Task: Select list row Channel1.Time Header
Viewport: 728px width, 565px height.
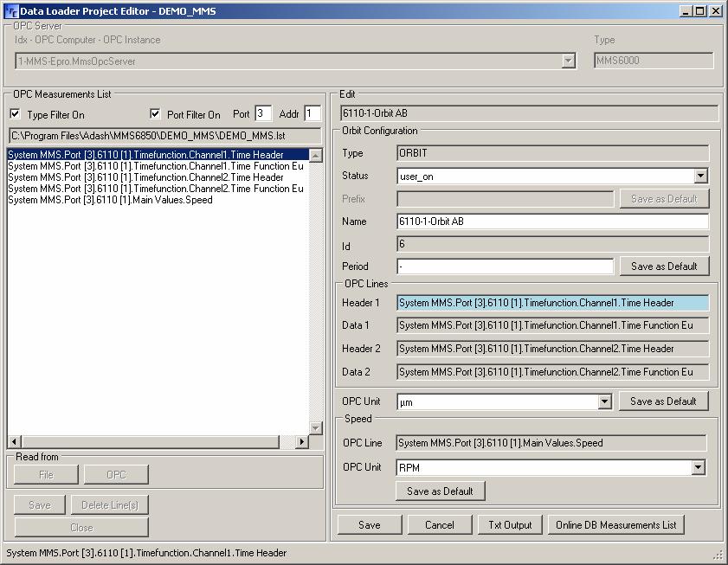Action: point(158,155)
